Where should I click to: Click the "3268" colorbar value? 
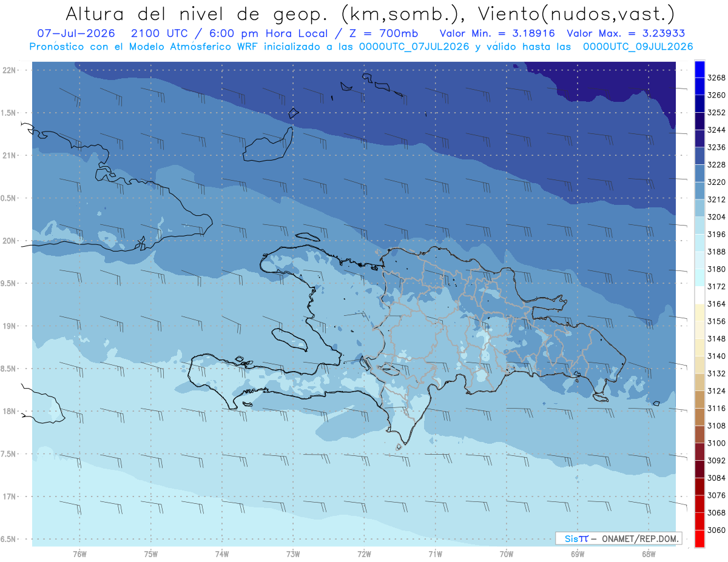point(716,78)
